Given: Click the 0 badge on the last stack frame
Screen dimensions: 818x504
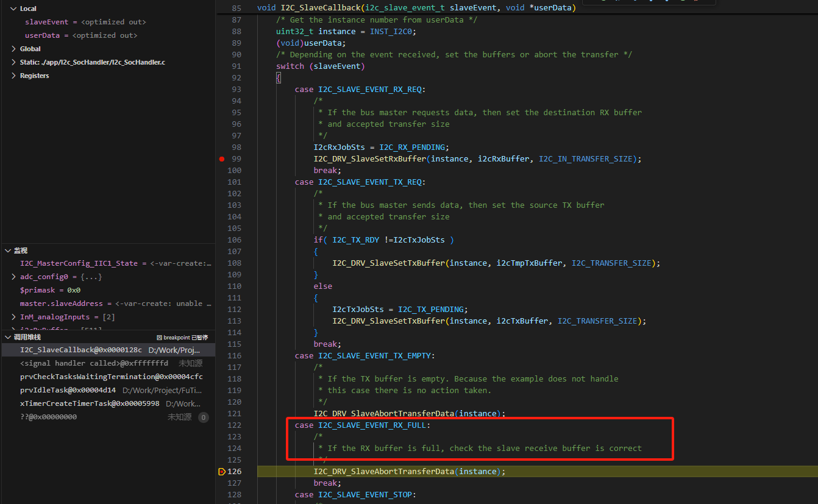Looking at the screenshot, I should point(204,417).
